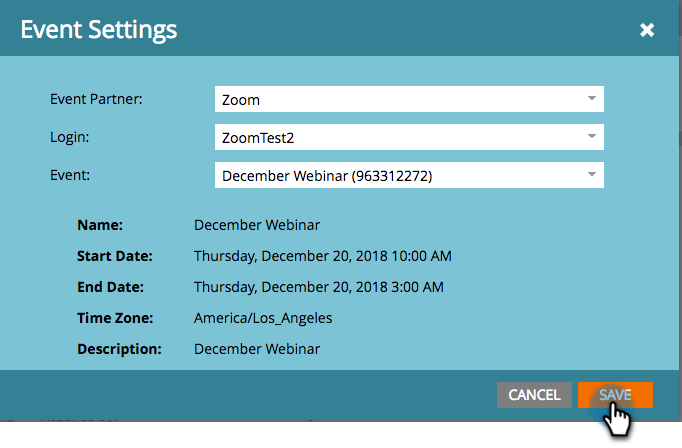This screenshot has width=682, height=448.
Task: Click the bold Name label
Action: 100,225
